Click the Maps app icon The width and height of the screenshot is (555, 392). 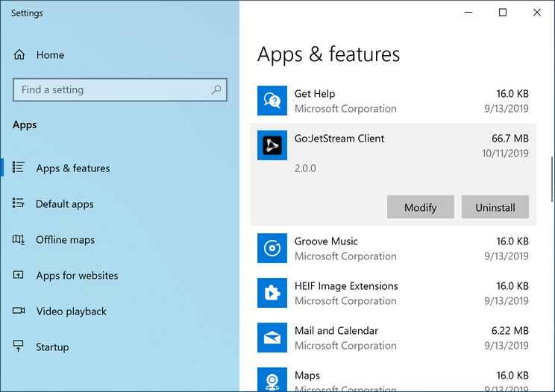[272, 379]
